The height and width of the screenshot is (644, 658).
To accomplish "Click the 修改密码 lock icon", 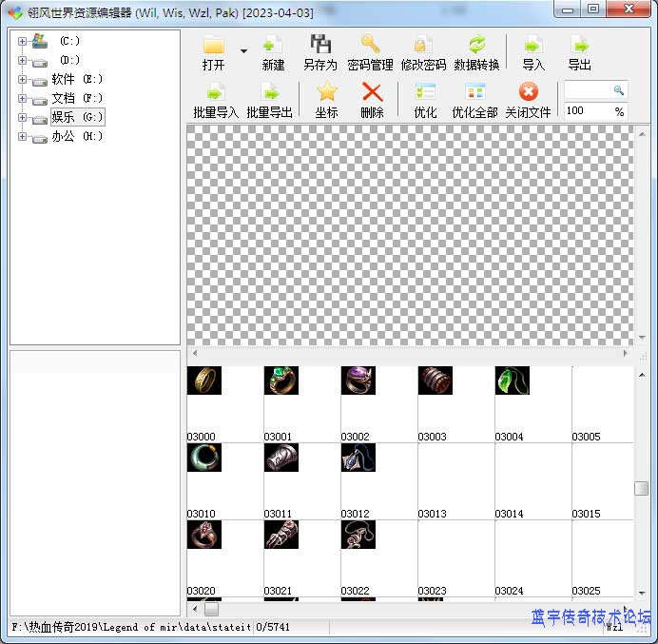I will (423, 45).
